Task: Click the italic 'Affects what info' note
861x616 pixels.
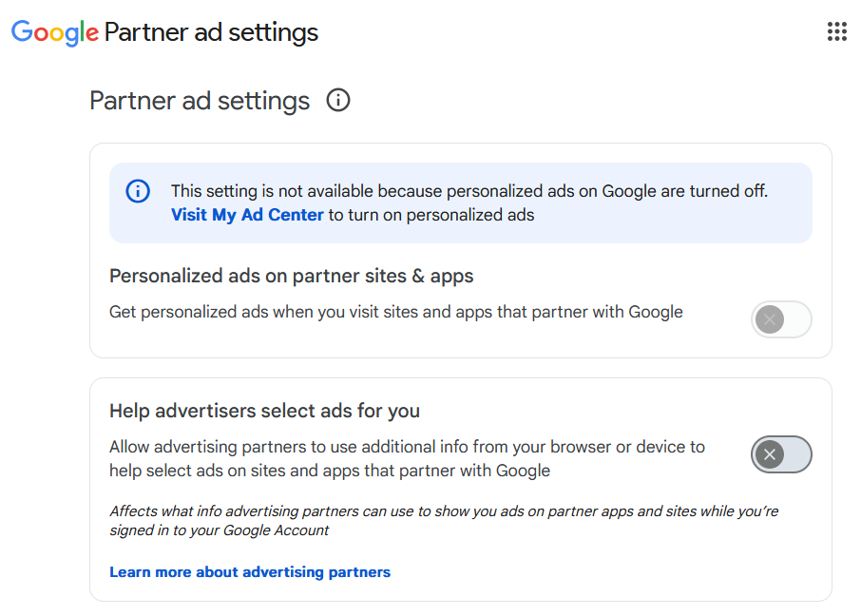Action: pyautogui.click(x=444, y=520)
